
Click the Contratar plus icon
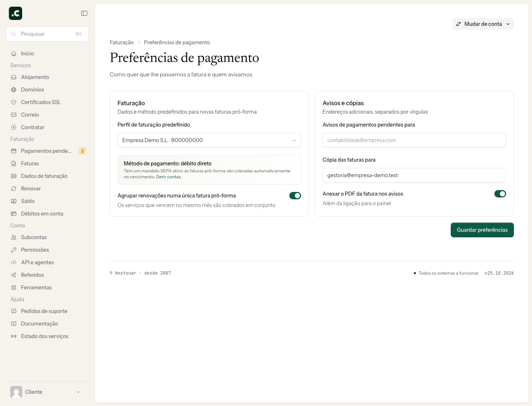pos(14,127)
